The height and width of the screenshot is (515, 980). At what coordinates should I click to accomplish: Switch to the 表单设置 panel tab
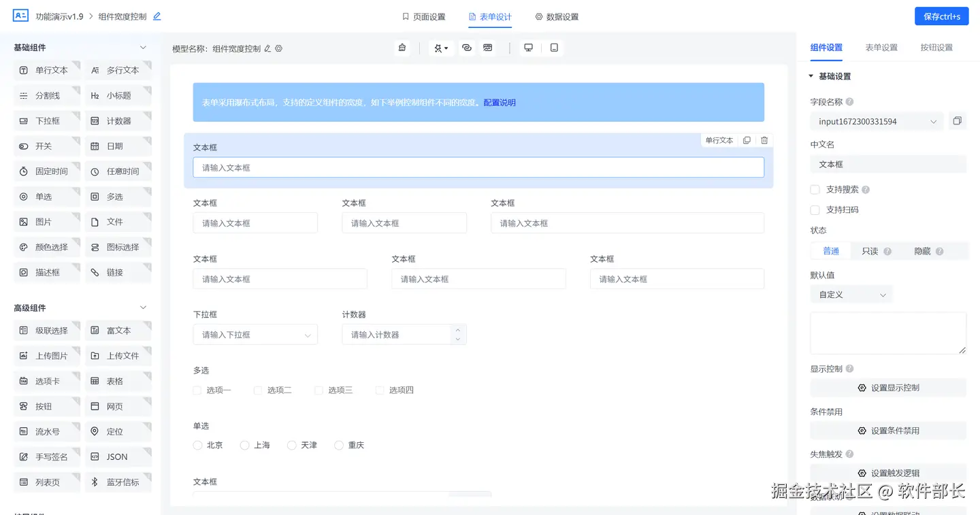881,48
